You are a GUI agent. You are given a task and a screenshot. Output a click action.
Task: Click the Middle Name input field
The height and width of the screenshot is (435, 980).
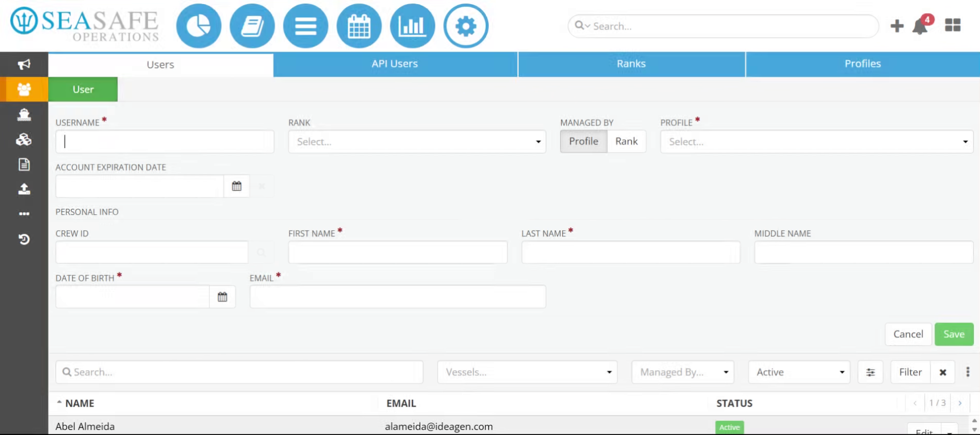[x=864, y=252]
